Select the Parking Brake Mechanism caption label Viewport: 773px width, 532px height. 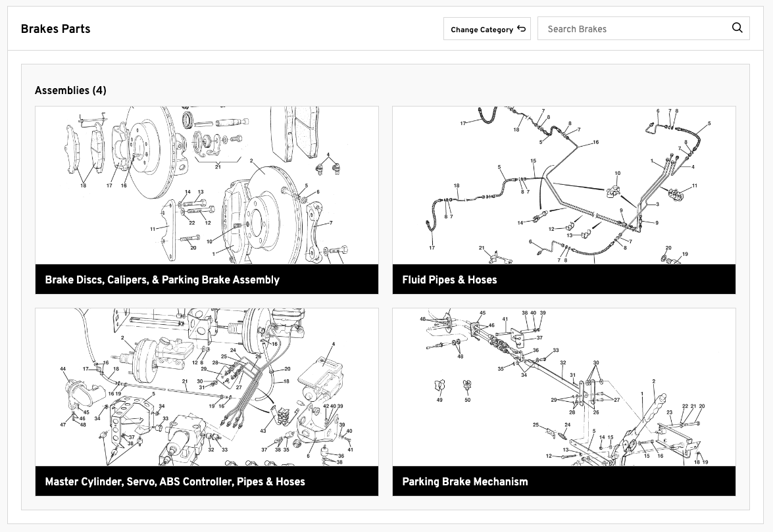[464, 481]
